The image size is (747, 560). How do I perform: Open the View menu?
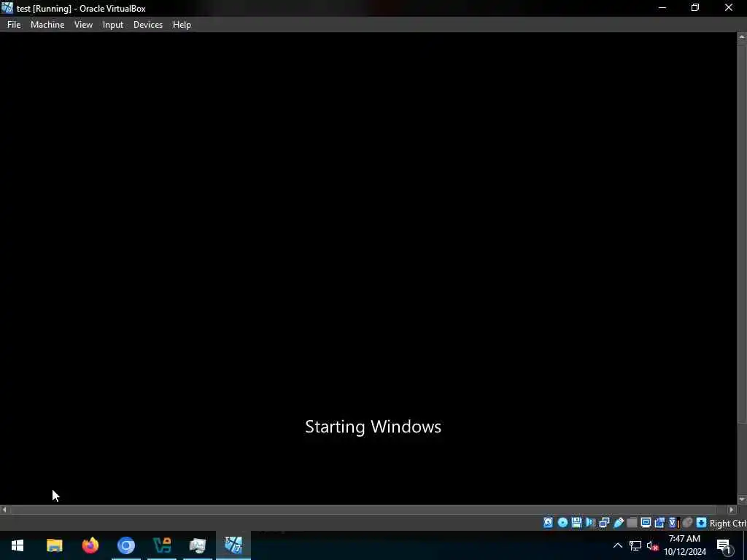[83, 25]
